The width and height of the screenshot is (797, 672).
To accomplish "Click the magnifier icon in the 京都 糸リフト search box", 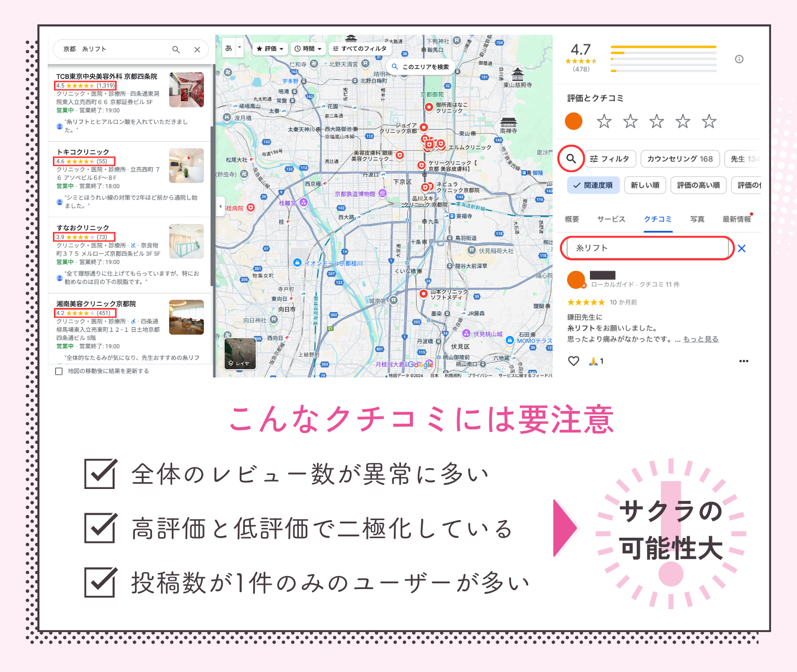I will (x=176, y=50).
